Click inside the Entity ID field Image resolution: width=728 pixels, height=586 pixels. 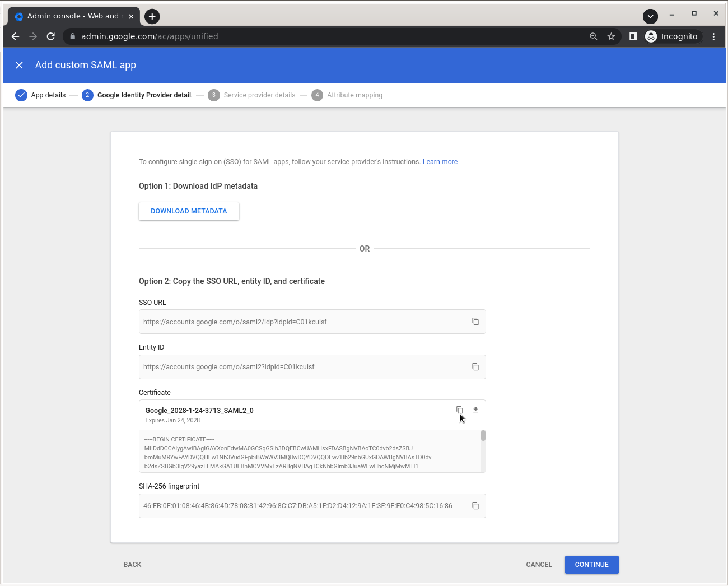click(x=312, y=367)
